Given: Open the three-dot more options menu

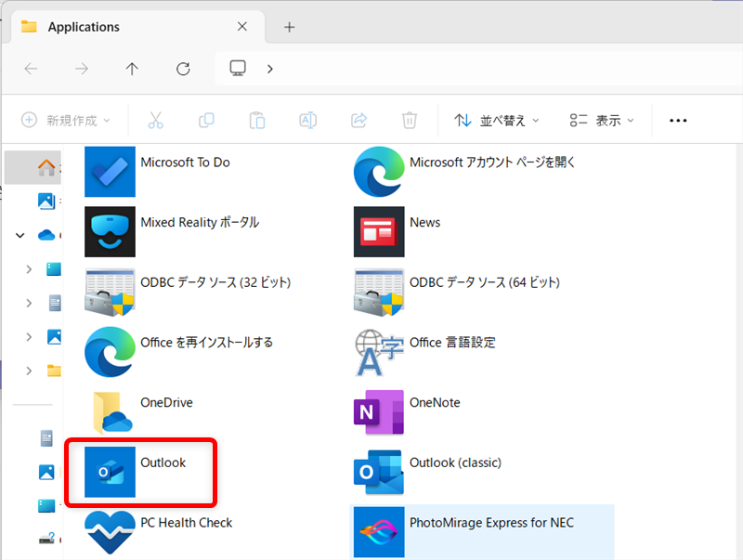Looking at the screenshot, I should click(x=678, y=121).
